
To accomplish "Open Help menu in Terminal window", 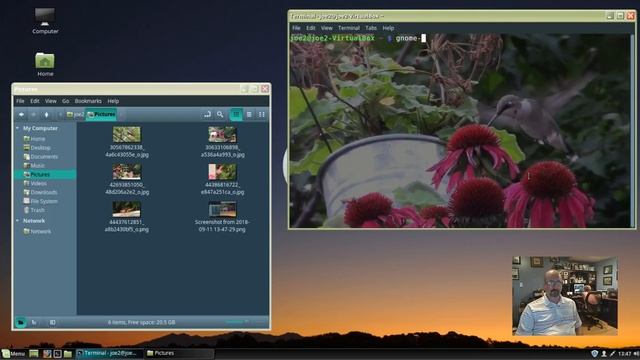I will click(388, 28).
